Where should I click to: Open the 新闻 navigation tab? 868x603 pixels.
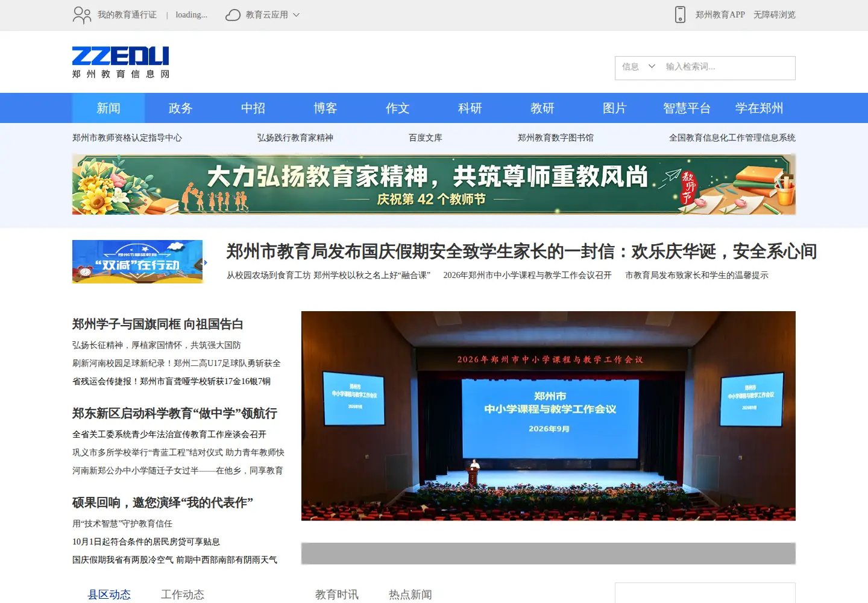[108, 108]
